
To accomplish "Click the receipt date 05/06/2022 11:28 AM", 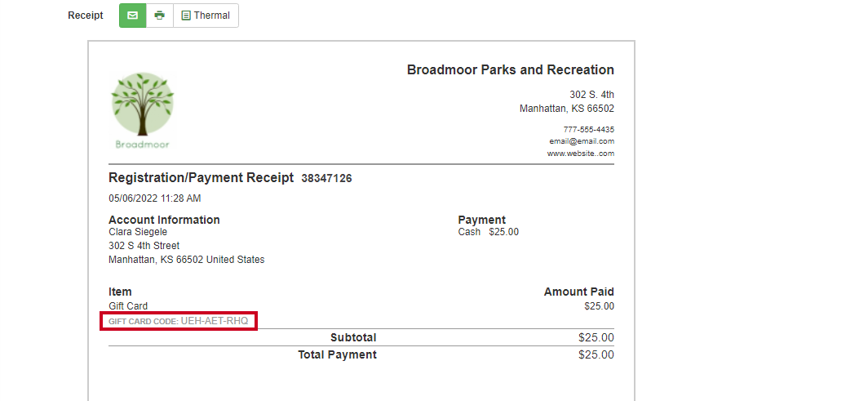I will pos(155,198).
